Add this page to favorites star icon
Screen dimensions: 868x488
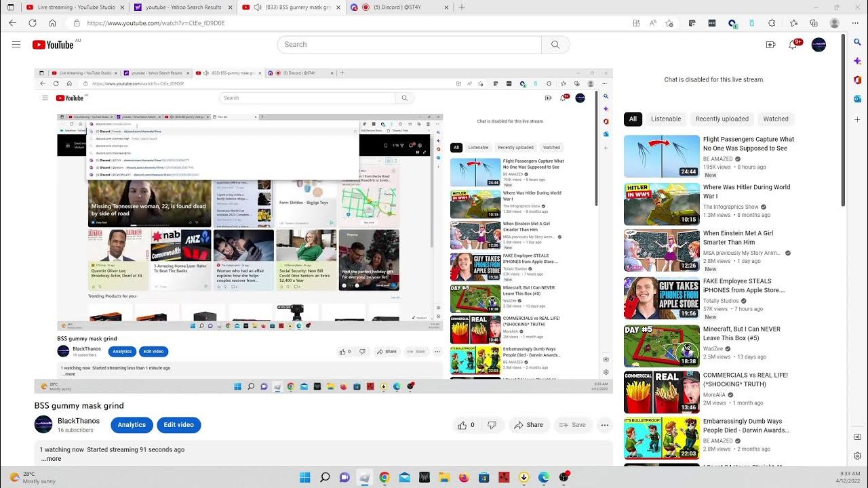click(669, 23)
